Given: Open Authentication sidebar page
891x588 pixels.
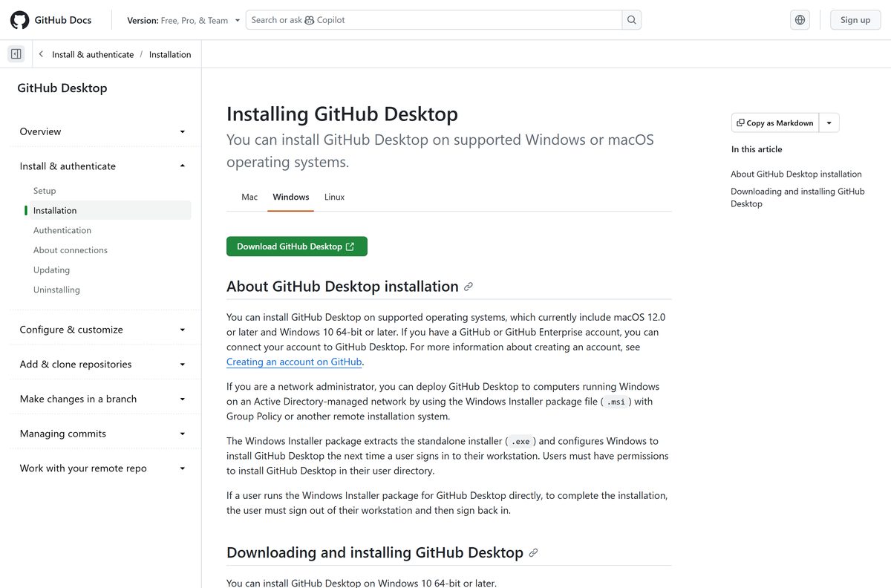Looking at the screenshot, I should tap(62, 230).
